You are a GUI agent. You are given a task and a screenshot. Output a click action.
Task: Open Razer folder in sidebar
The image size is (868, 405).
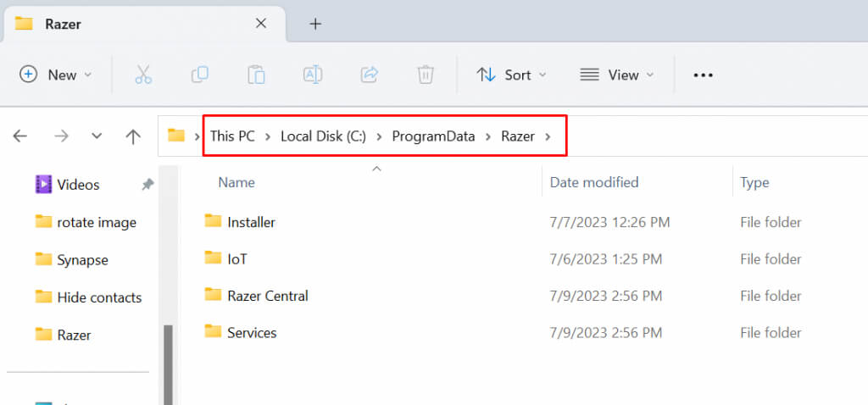click(63, 336)
